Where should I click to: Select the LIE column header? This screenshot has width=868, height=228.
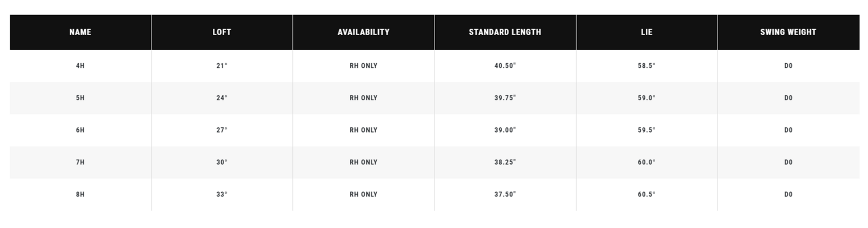(647, 32)
